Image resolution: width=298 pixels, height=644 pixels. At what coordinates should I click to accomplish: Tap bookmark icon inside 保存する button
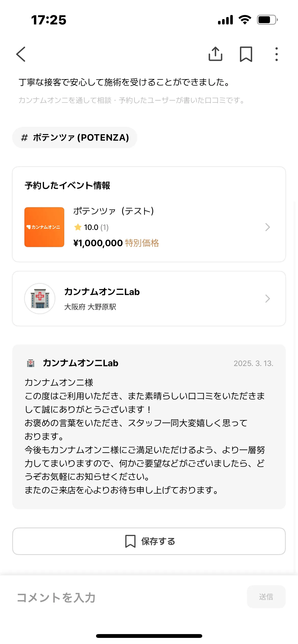click(x=130, y=541)
